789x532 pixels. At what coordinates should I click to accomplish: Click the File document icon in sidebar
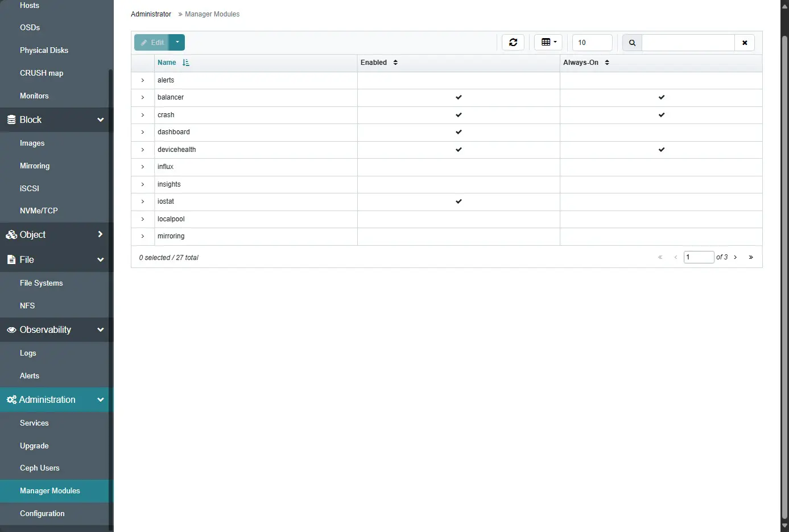click(11, 259)
